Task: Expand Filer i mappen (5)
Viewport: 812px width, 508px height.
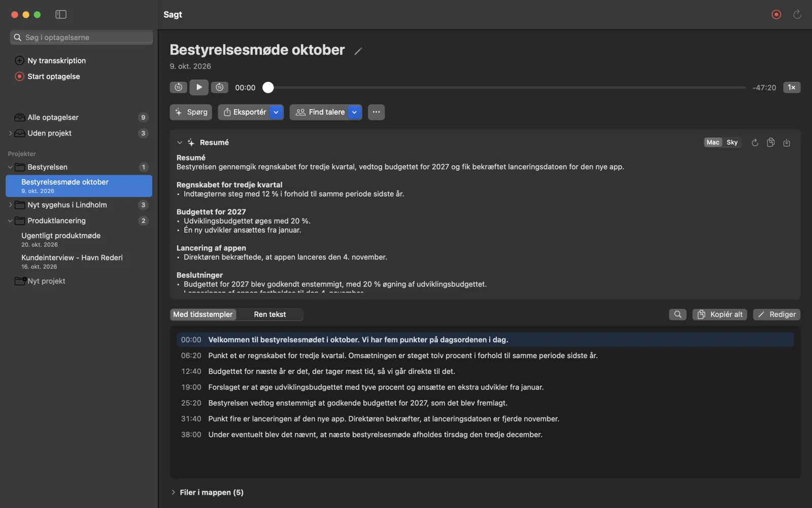Action: (x=173, y=492)
